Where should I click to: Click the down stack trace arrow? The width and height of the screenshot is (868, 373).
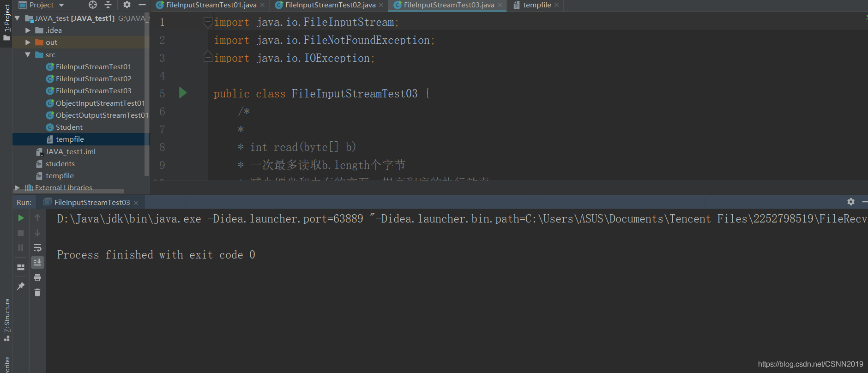(37, 233)
